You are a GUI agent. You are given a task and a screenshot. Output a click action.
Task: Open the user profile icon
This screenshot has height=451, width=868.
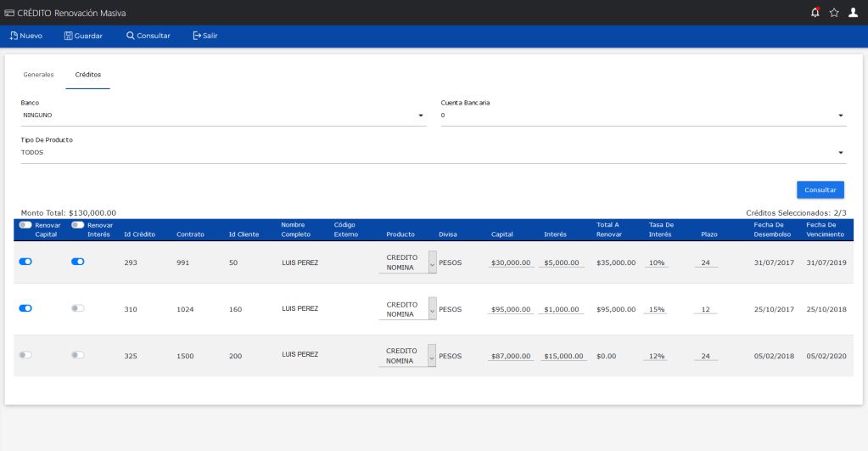(854, 13)
